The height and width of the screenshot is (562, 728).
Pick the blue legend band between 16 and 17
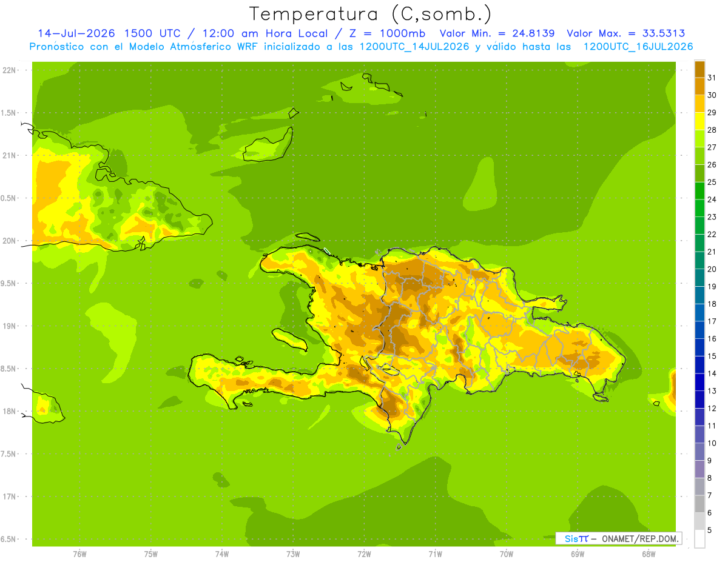[699, 330]
